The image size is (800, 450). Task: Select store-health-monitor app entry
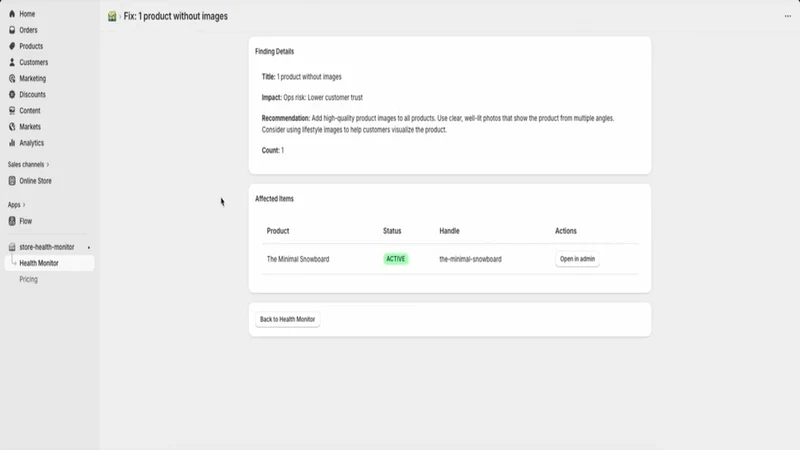click(x=49, y=247)
